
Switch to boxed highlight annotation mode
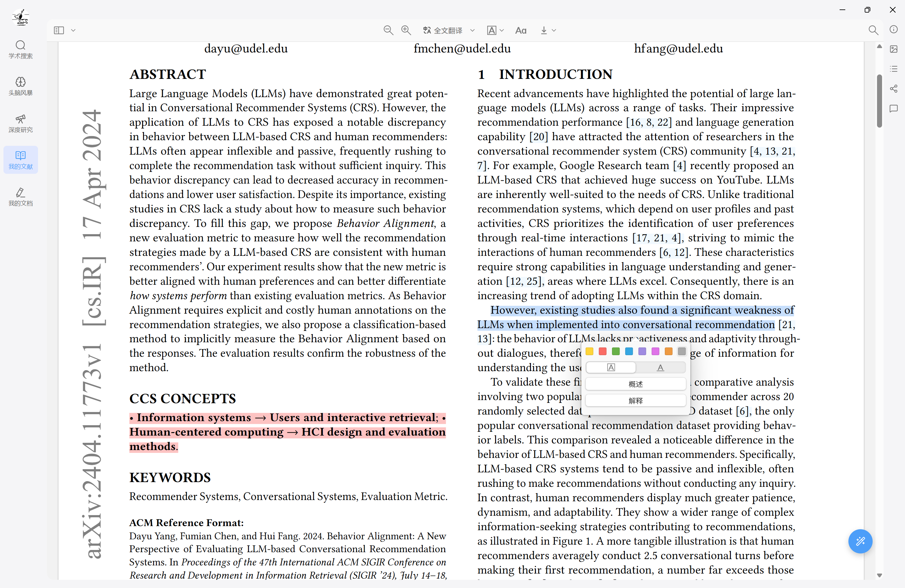611,367
